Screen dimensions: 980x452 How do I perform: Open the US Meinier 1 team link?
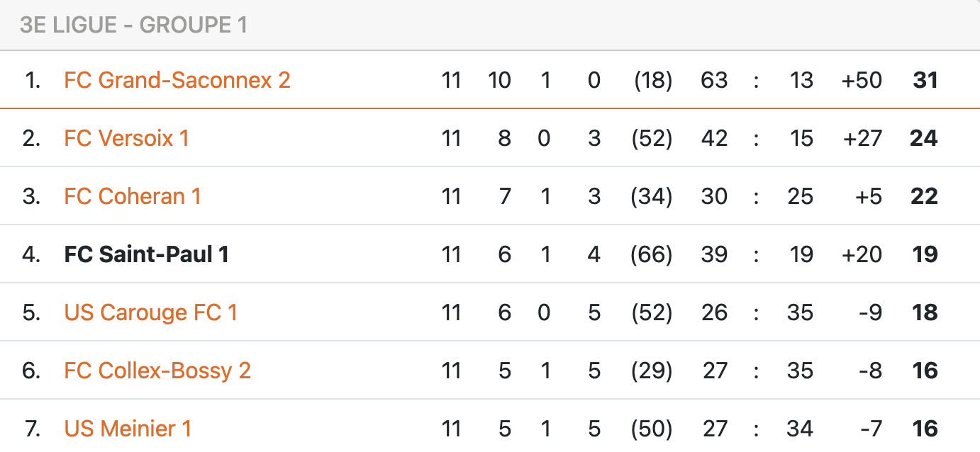[x=128, y=429]
